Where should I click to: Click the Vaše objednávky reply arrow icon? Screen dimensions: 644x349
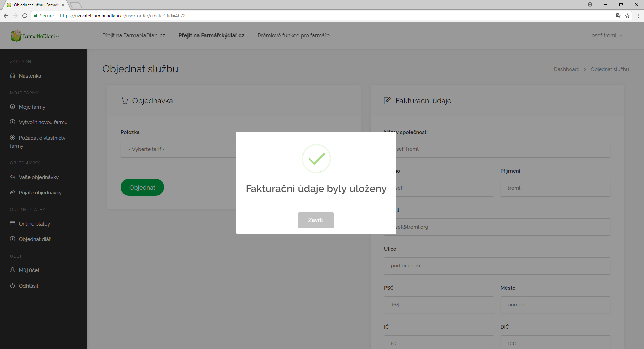13,177
